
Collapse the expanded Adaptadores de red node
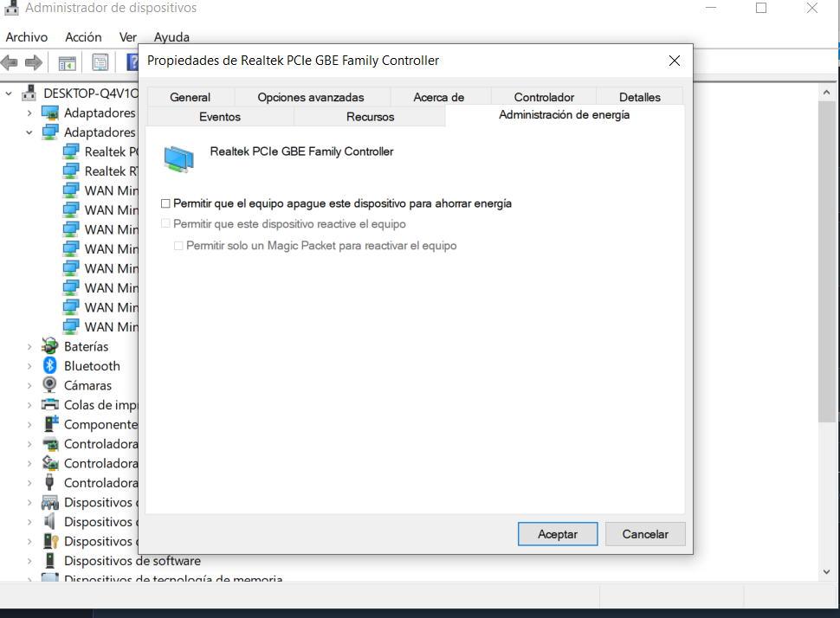click(x=29, y=132)
